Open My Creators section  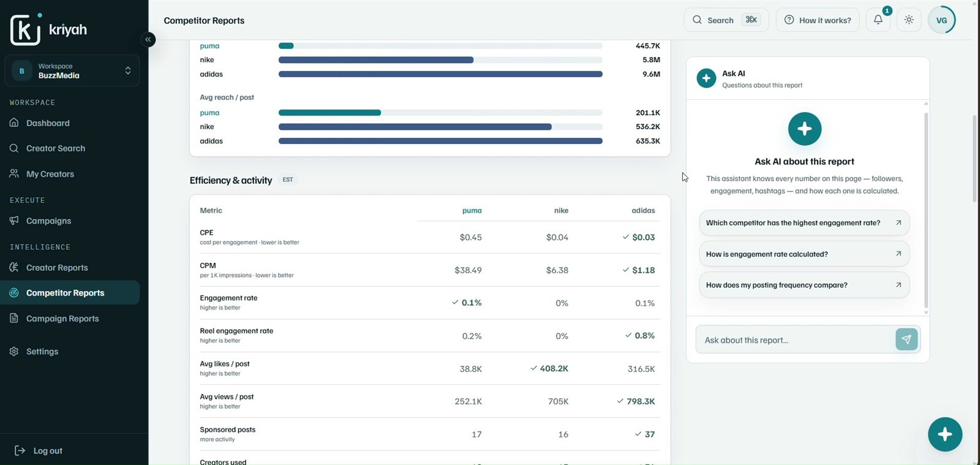coord(70,174)
